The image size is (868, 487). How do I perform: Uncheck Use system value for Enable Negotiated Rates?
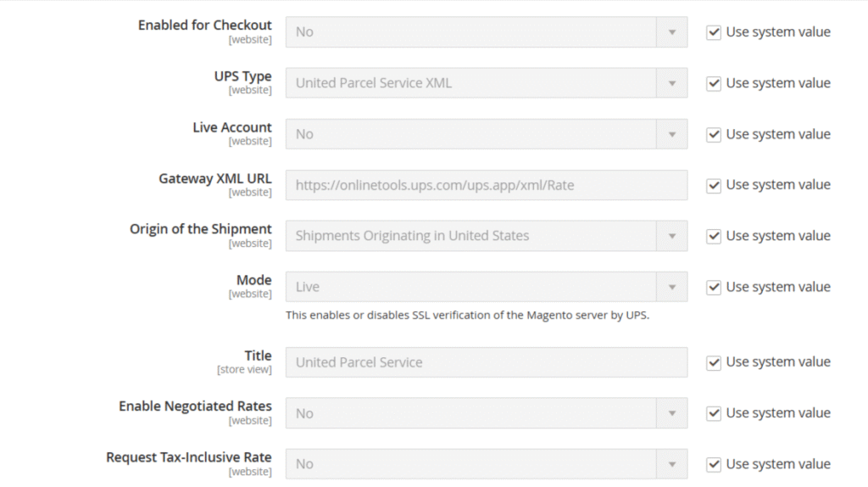click(x=714, y=413)
